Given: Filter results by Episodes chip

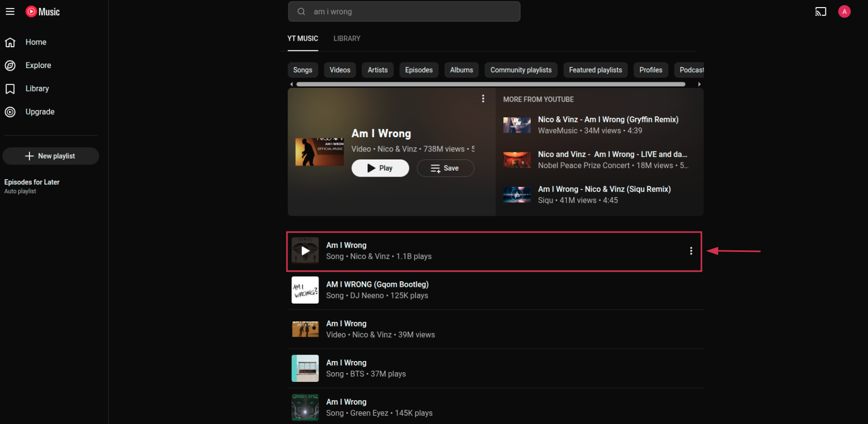Looking at the screenshot, I should (x=419, y=70).
